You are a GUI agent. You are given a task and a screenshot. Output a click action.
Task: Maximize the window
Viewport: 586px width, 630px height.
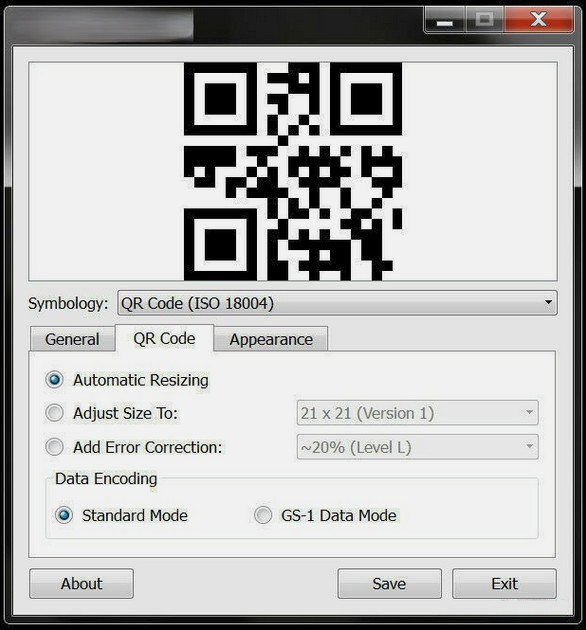pos(484,19)
